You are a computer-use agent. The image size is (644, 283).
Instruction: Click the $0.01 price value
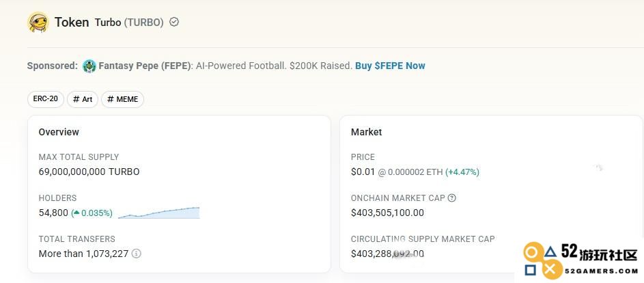point(363,172)
